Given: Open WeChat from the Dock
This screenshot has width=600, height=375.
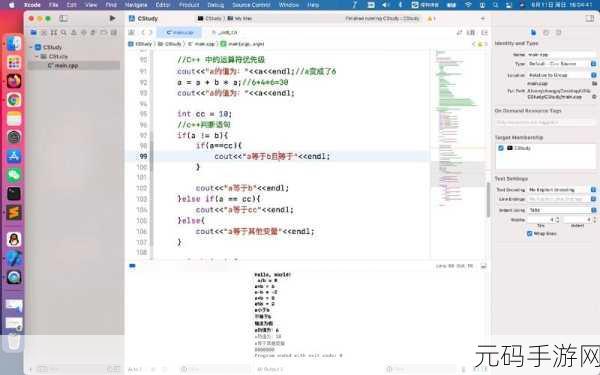Looking at the screenshot, I should point(14,175).
